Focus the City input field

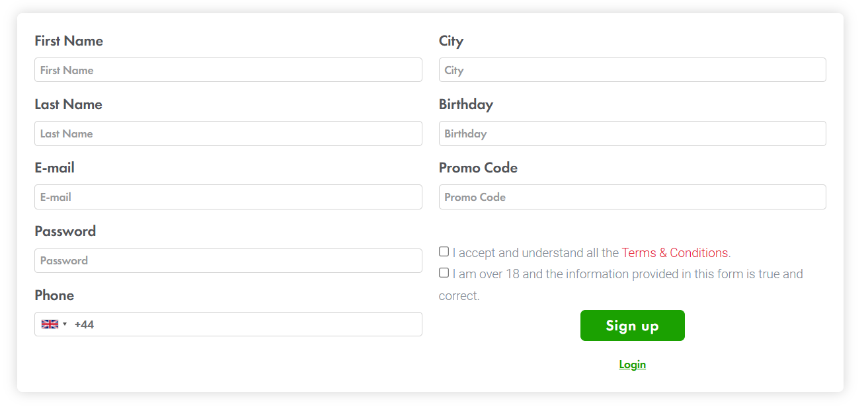tap(633, 70)
